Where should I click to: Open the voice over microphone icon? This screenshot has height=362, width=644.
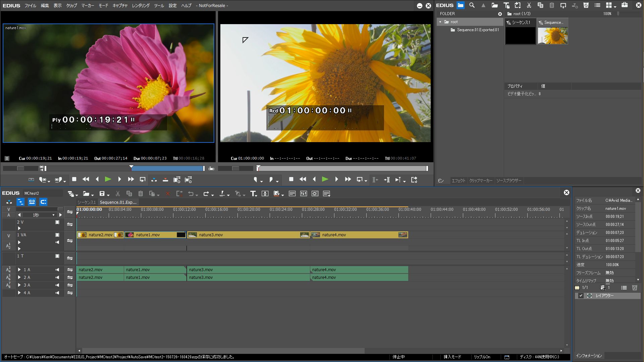point(265,194)
